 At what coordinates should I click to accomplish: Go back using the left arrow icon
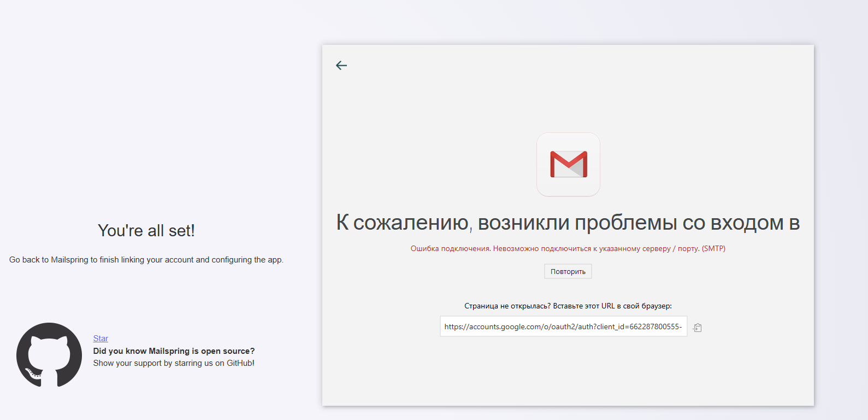pos(341,66)
